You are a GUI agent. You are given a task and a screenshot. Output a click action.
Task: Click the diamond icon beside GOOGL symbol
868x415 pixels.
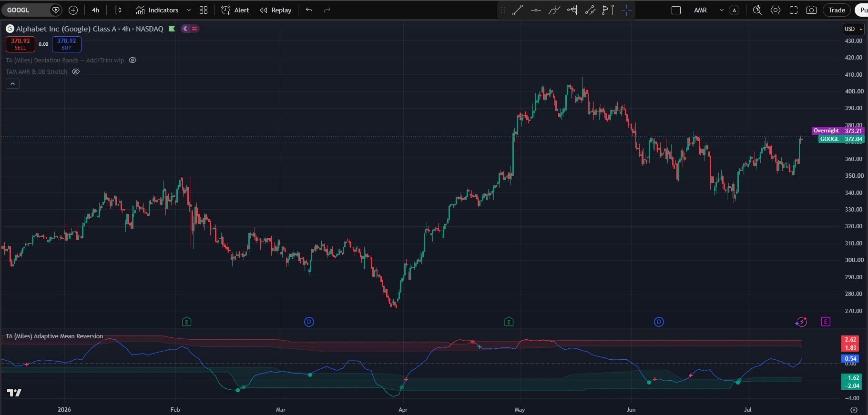coord(56,10)
